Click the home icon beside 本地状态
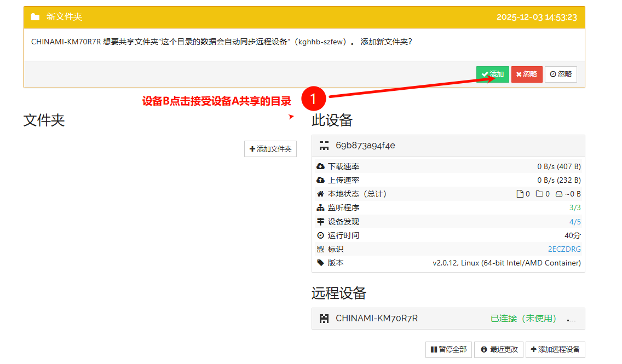Viewport: 622px width, 364px height. [321, 194]
